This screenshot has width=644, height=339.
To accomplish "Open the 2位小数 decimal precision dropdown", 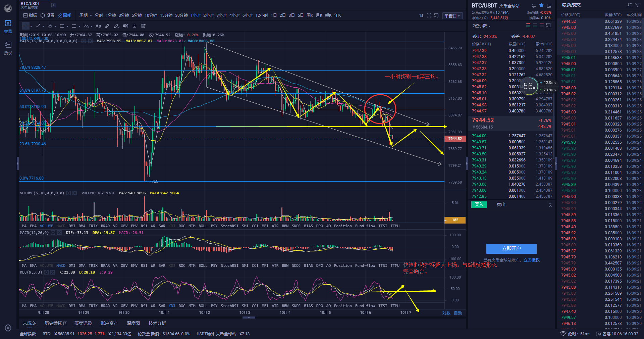I will [x=481, y=26].
